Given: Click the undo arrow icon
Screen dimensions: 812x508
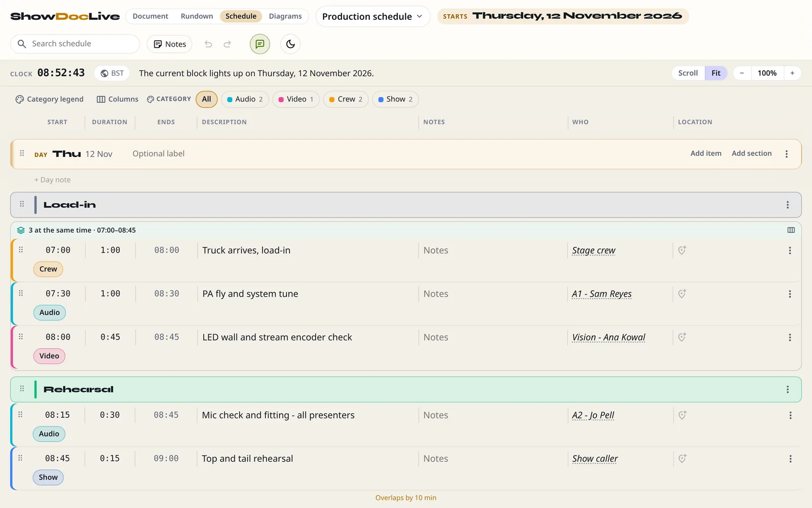Looking at the screenshot, I should [x=208, y=44].
